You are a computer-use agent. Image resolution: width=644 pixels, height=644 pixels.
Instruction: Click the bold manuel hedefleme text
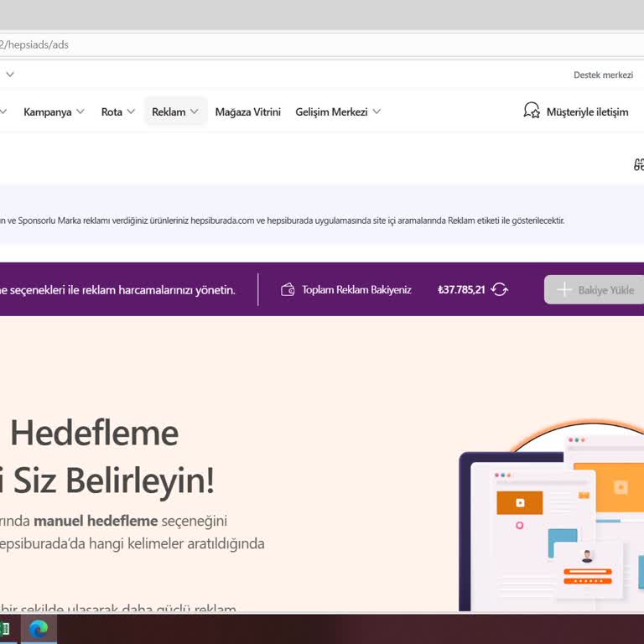tap(96, 521)
